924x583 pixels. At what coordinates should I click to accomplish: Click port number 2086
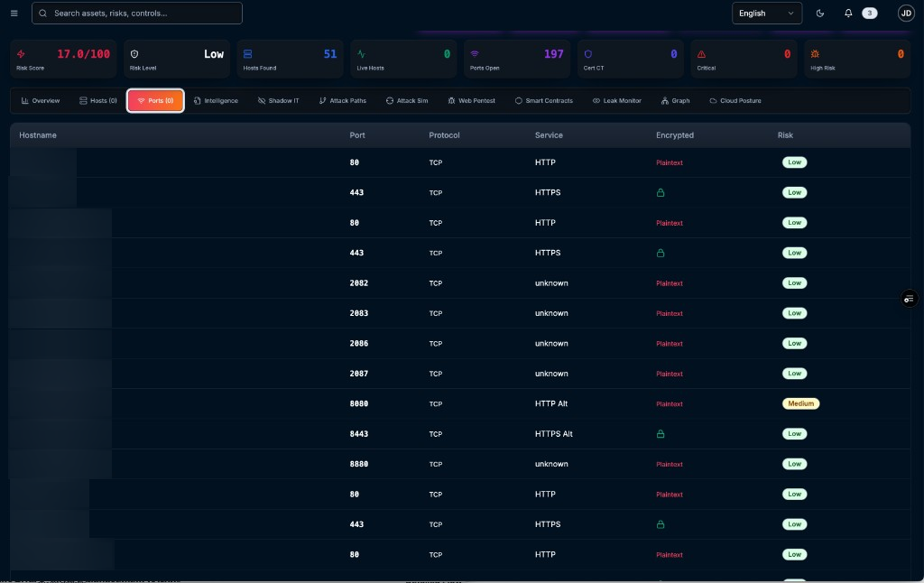(359, 344)
